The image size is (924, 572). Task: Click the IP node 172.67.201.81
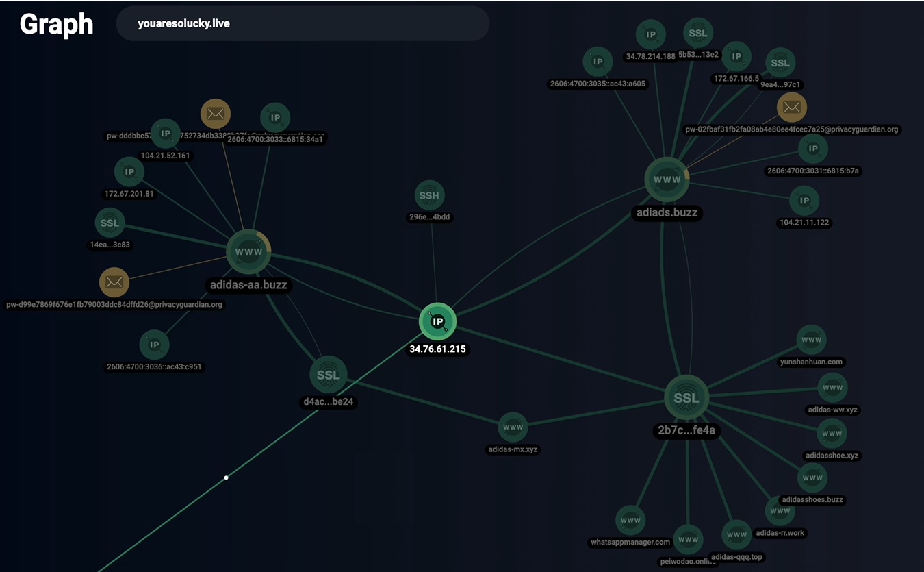pos(129,172)
